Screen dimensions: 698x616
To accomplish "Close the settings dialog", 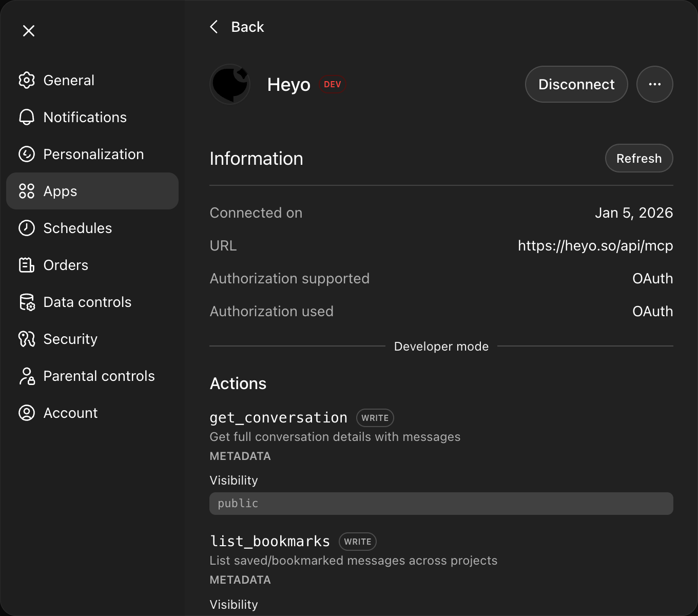I will 29,31.
